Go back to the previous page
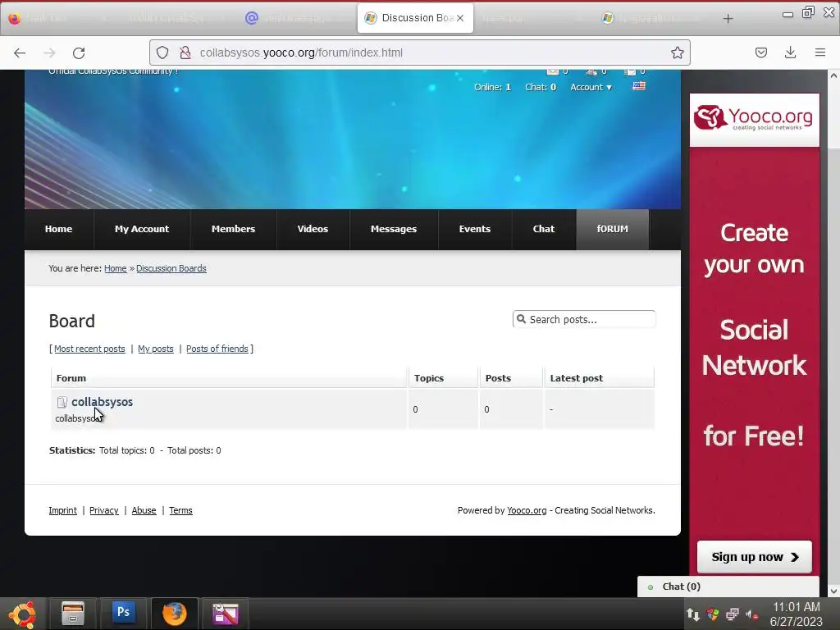 coord(20,52)
